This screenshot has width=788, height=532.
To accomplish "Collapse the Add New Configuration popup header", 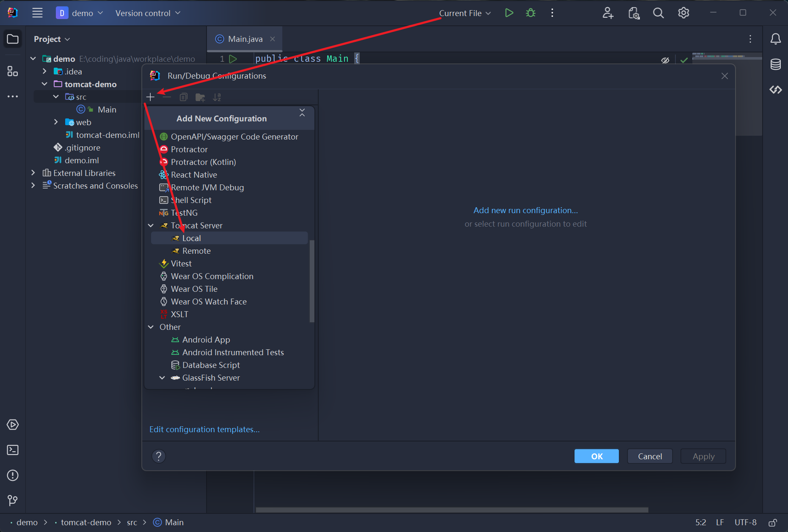I will coord(302,112).
